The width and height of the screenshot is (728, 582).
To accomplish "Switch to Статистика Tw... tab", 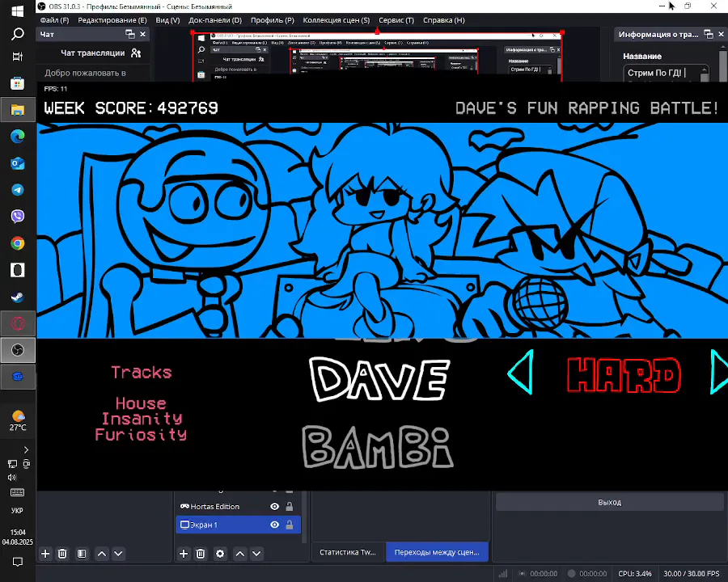I will tap(348, 552).
